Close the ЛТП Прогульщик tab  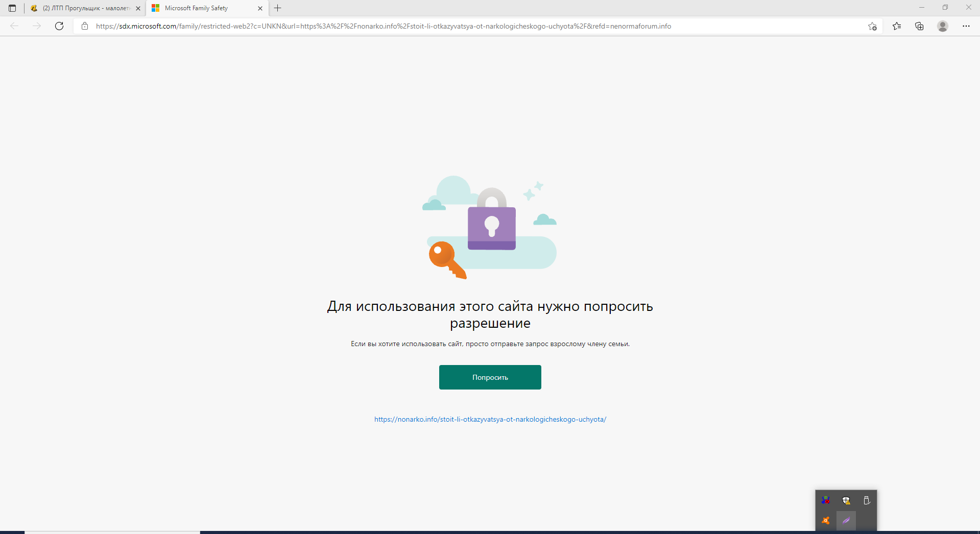[x=138, y=8]
